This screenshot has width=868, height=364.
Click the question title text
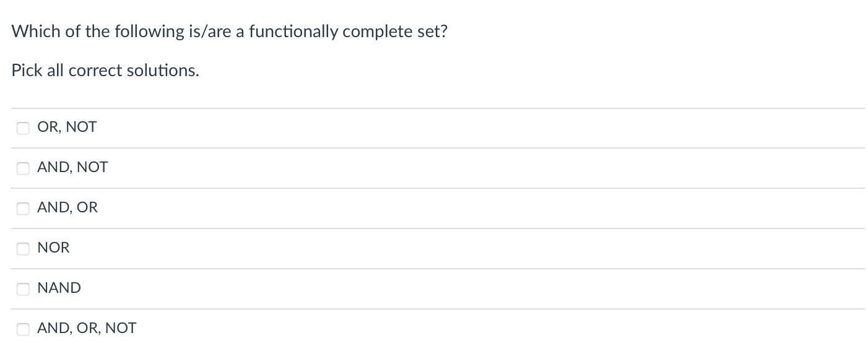point(229,31)
